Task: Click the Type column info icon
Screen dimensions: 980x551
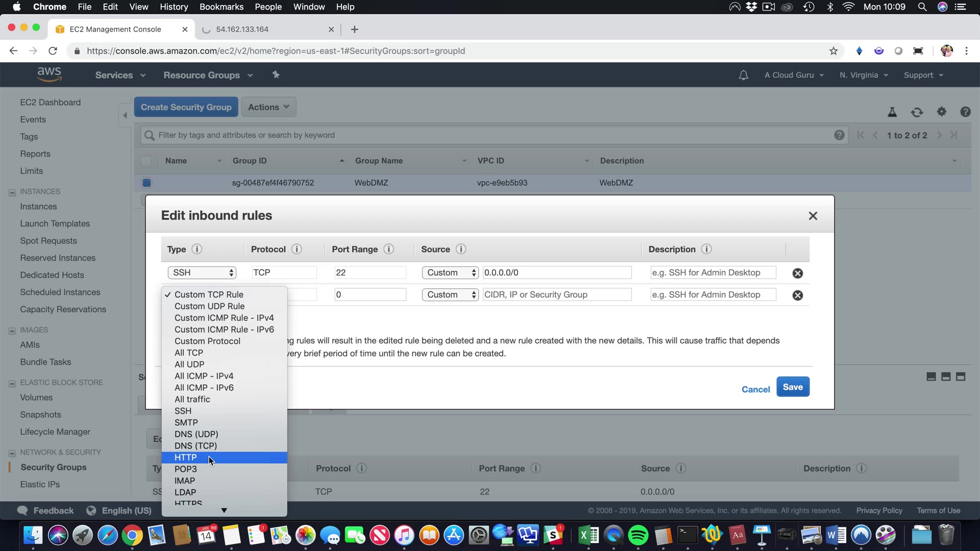Action: [x=197, y=249]
